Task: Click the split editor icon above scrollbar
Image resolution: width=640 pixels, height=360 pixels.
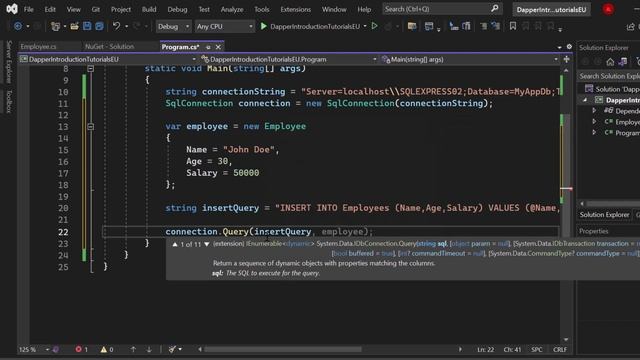Action: [x=567, y=59]
